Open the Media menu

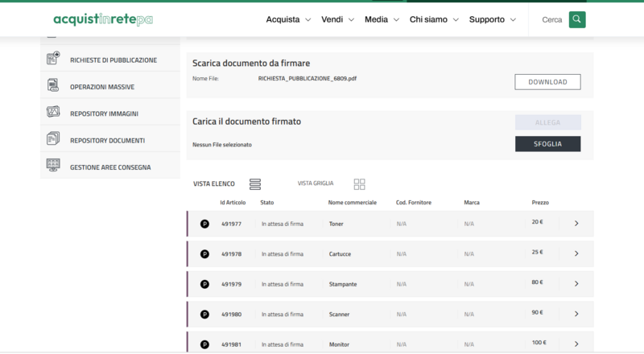pos(376,19)
